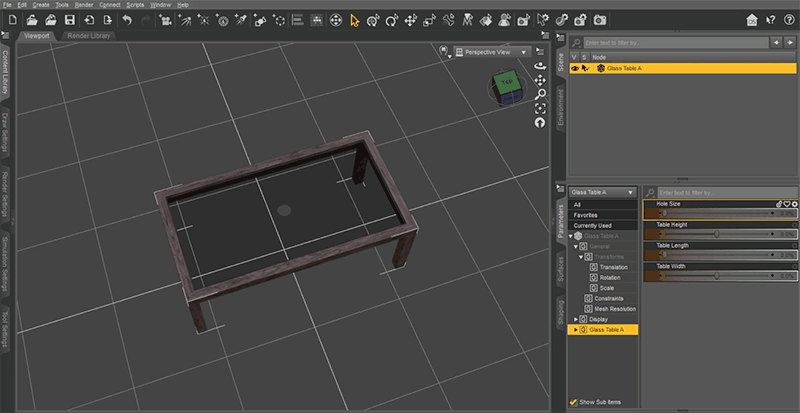This screenshot has width=800, height=413.
Task: Select the Translate (move arrows) tool
Action: (x=411, y=20)
